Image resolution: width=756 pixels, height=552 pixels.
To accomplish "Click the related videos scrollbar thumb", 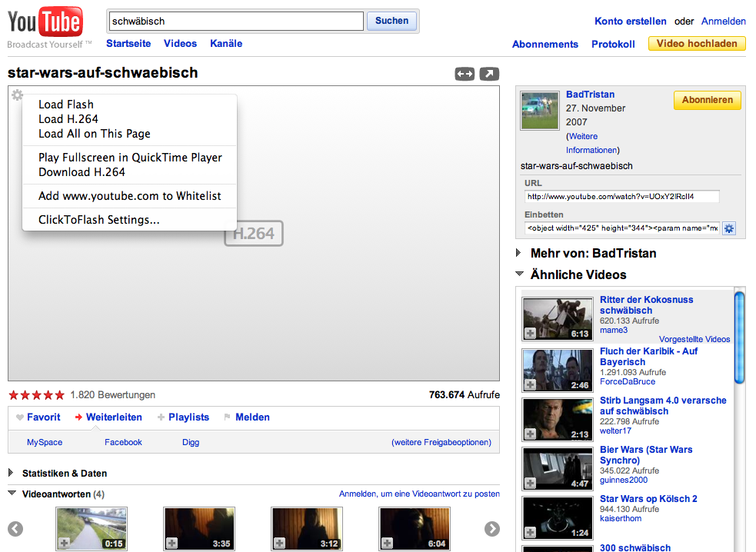I will (x=739, y=338).
